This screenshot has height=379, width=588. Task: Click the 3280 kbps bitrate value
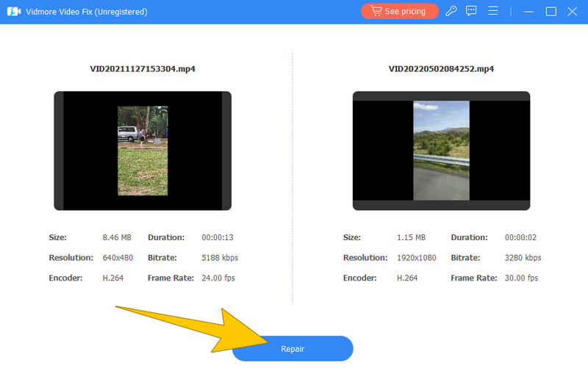pos(523,258)
